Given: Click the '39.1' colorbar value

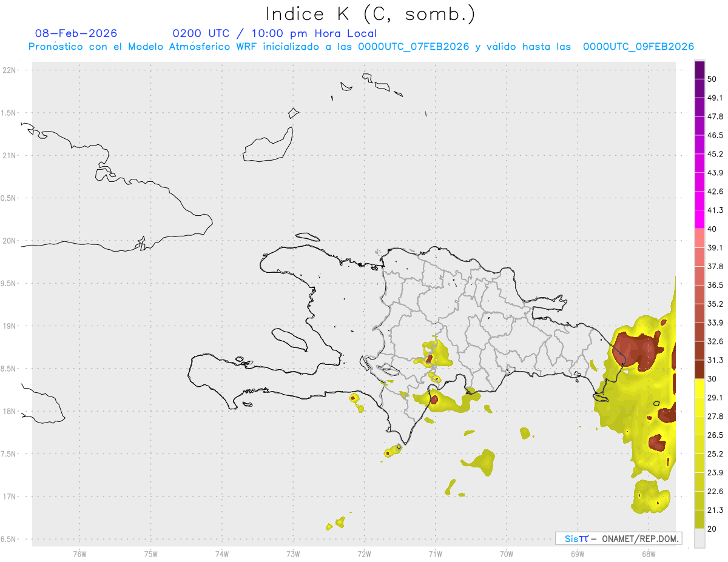Looking at the screenshot, I should (715, 248).
